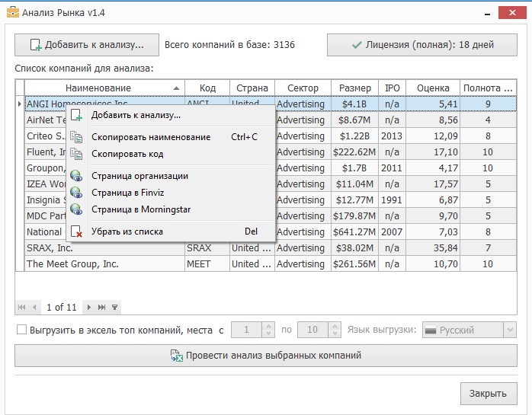532x415 pixels.
Task: Click the sort arrow on the Наименование column header
Action: click(177, 88)
